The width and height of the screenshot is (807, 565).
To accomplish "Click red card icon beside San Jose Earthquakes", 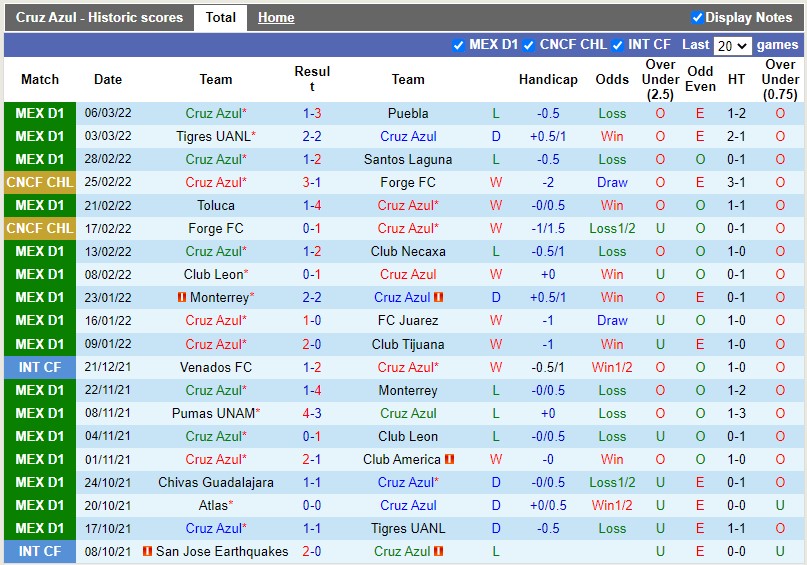I will [147, 551].
